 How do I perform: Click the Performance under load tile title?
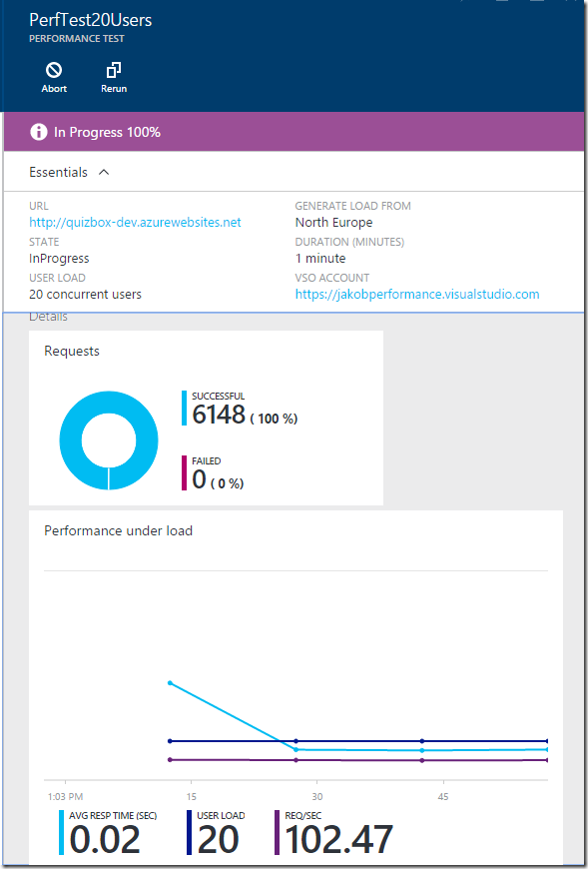point(119,530)
